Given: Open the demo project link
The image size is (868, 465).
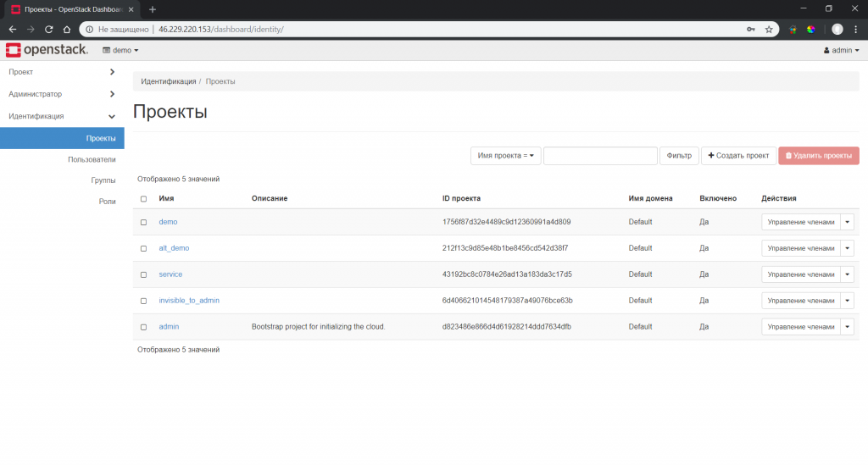Looking at the screenshot, I should tap(168, 222).
